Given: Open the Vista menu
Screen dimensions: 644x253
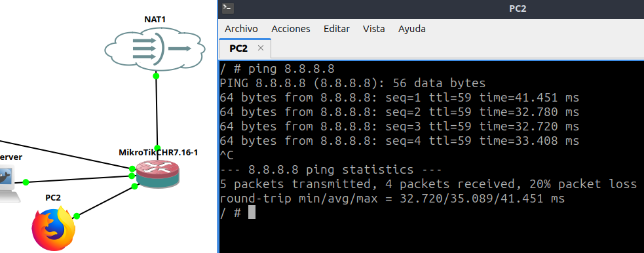Looking at the screenshot, I should 373,29.
